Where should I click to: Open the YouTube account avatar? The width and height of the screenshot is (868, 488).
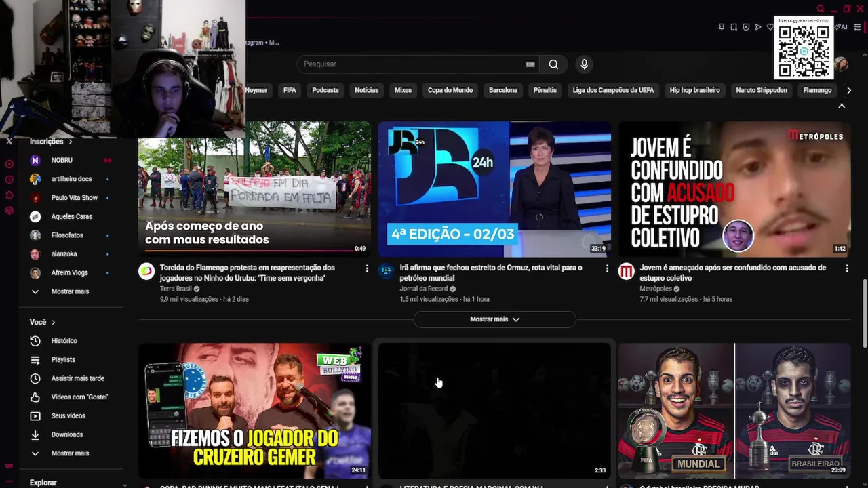click(x=842, y=64)
